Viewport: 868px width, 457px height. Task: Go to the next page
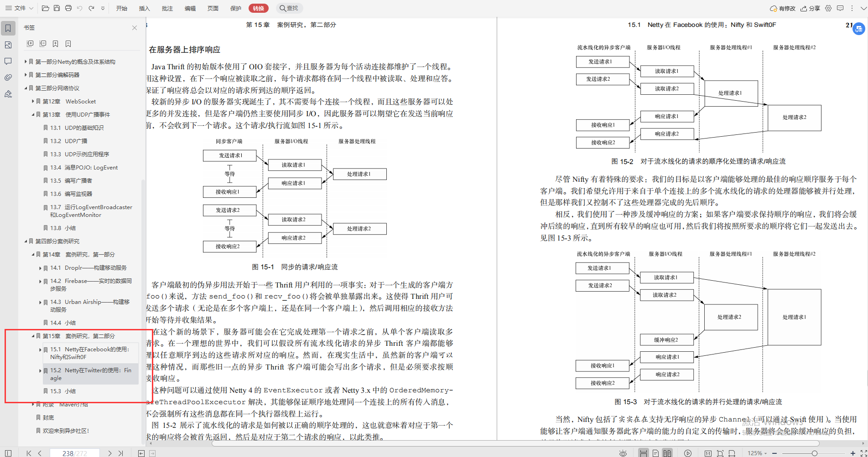(109, 453)
